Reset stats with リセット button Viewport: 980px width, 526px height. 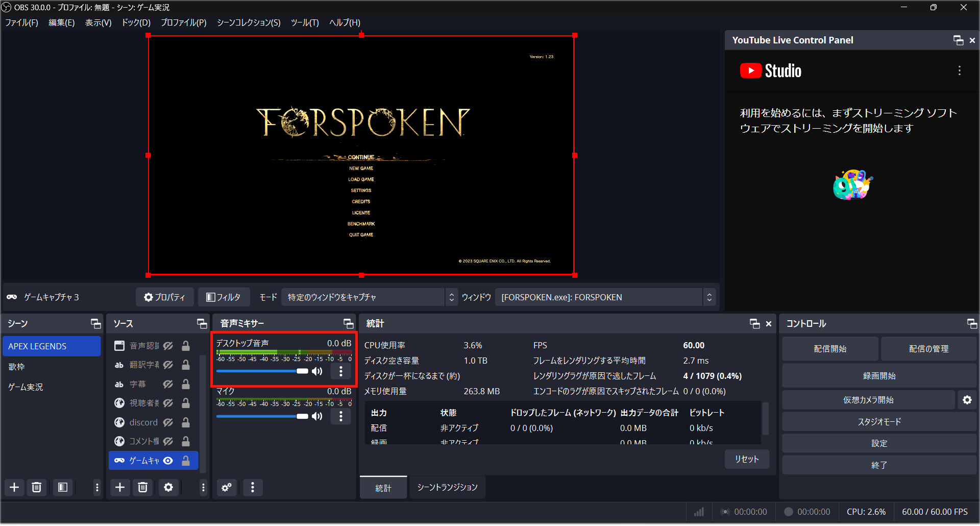747,460
